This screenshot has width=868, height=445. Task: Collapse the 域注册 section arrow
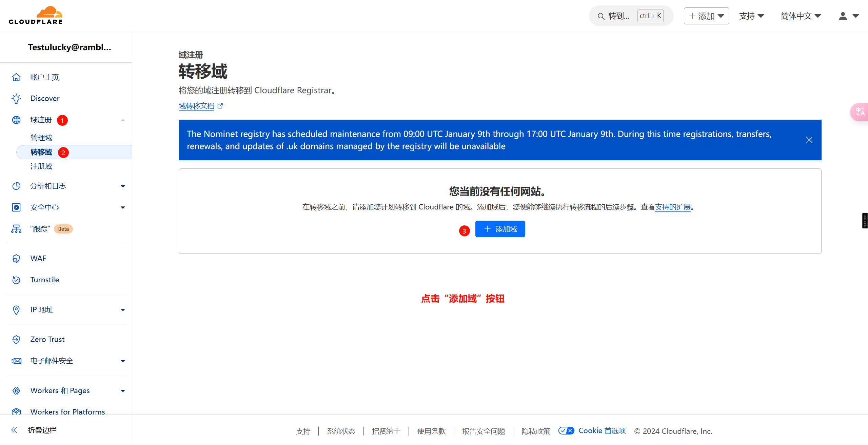pos(123,120)
